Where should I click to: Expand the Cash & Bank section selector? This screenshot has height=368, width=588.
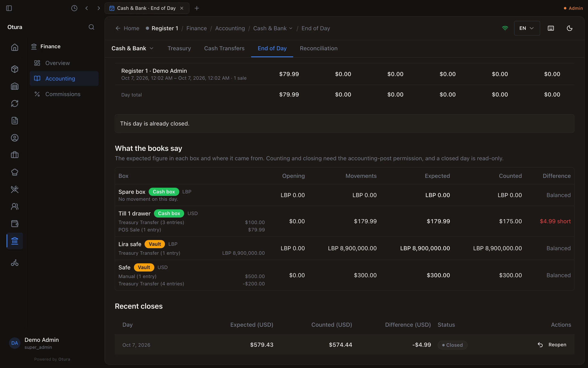pos(133,48)
